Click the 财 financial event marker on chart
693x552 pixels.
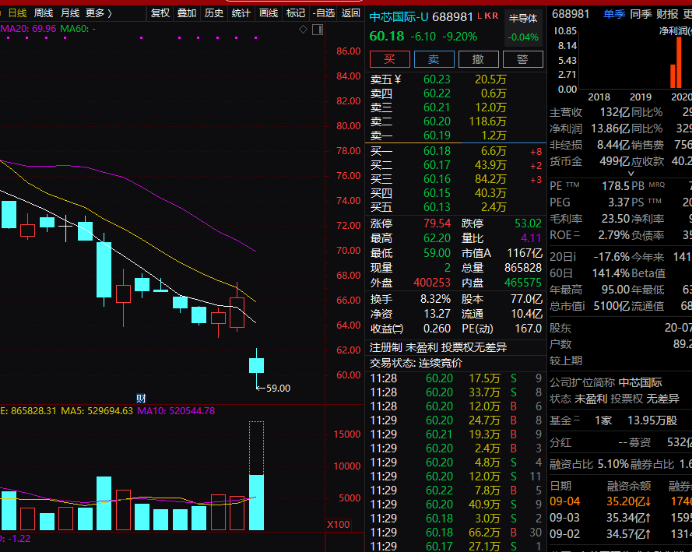click(141, 398)
